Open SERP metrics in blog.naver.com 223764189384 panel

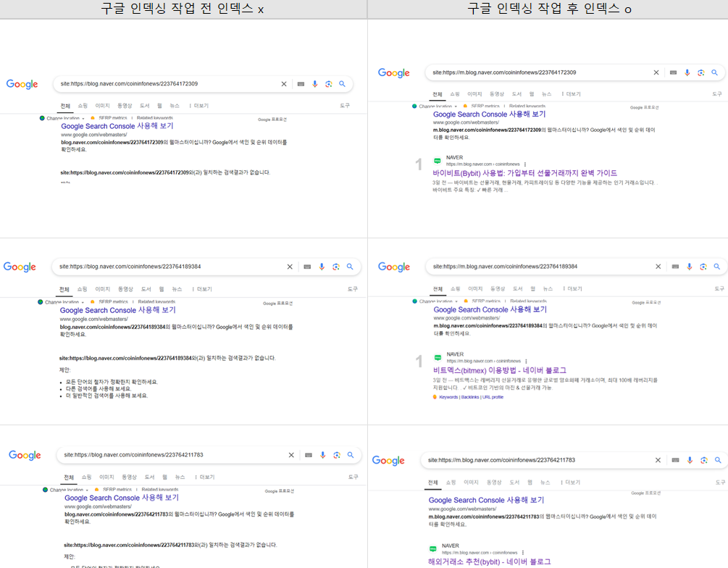point(113,302)
